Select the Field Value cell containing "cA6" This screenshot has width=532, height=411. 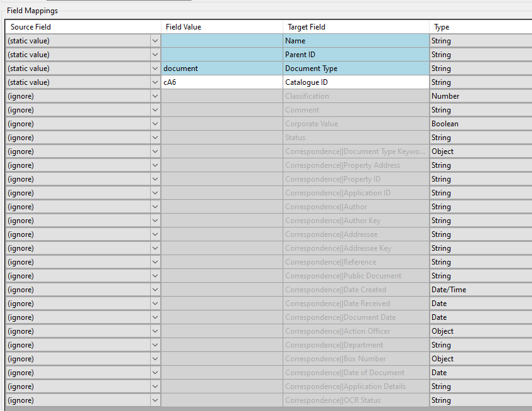pyautogui.click(x=221, y=82)
